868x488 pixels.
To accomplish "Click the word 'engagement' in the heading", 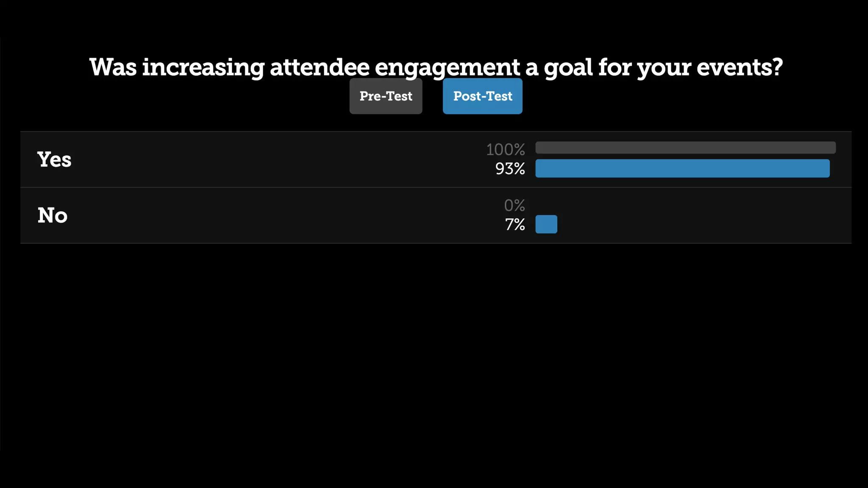I will (448, 68).
